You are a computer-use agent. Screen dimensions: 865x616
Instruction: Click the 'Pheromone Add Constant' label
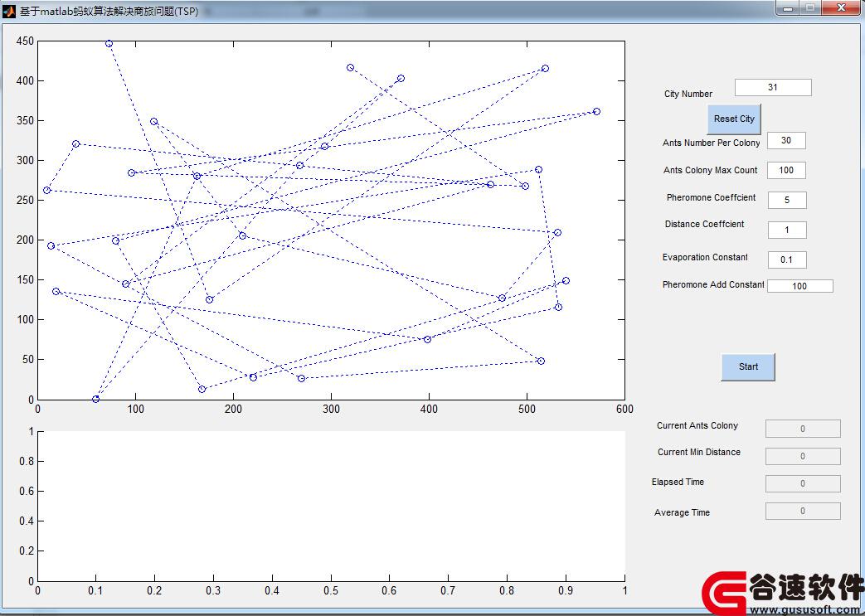click(713, 284)
